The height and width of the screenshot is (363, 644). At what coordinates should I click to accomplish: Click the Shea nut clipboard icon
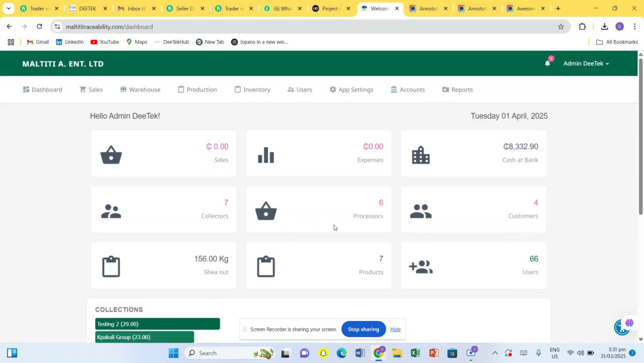tap(111, 267)
